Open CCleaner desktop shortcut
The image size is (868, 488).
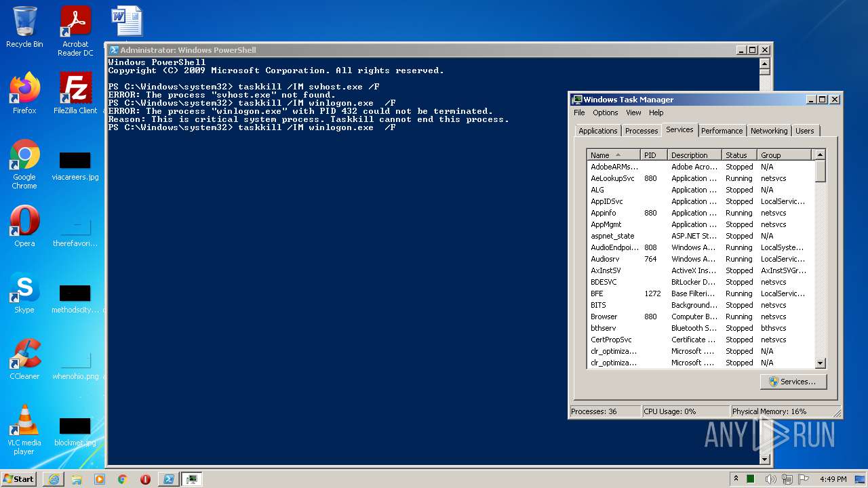24,359
